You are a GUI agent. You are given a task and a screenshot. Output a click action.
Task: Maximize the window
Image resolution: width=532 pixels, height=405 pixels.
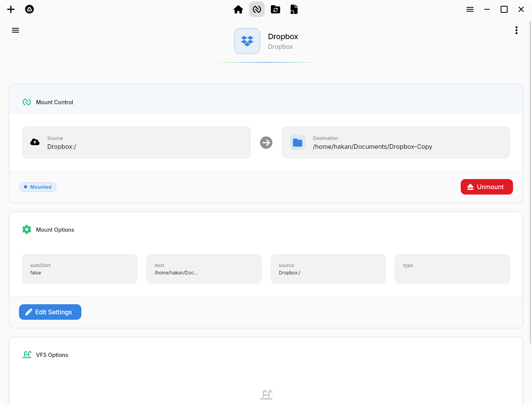pos(504,9)
